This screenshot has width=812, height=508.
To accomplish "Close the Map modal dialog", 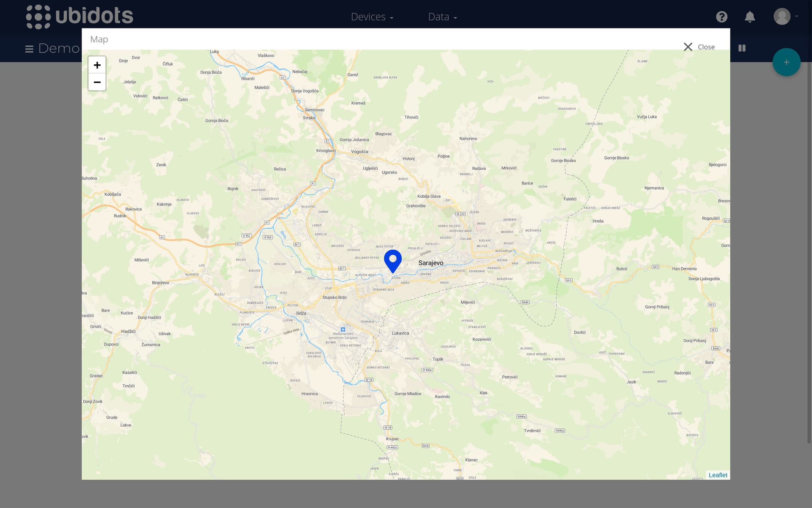I will click(x=688, y=46).
